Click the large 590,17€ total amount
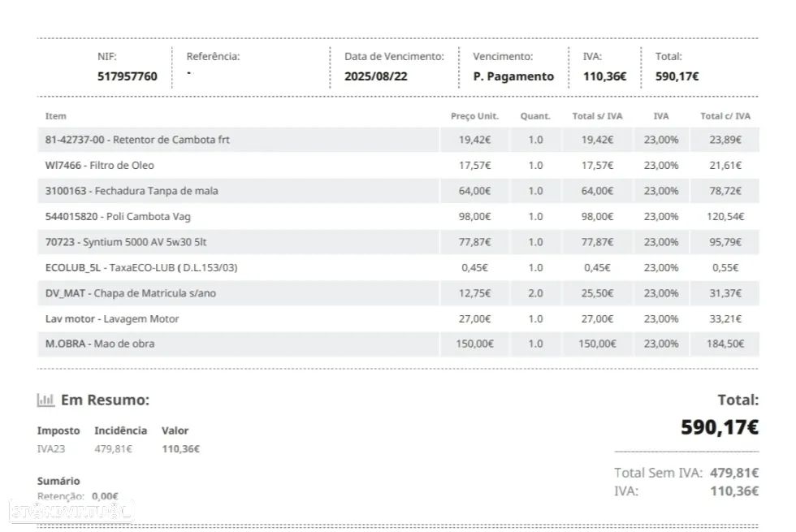 [x=720, y=427]
